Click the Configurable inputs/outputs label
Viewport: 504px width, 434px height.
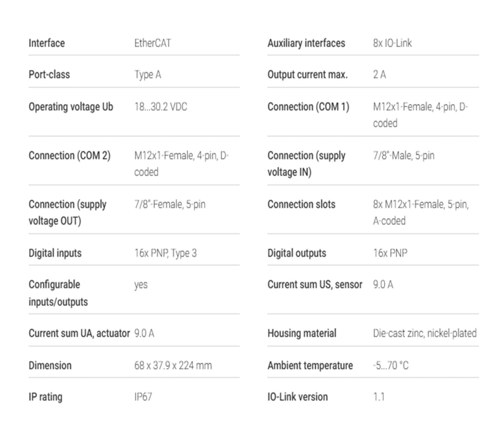pyautogui.click(x=58, y=293)
